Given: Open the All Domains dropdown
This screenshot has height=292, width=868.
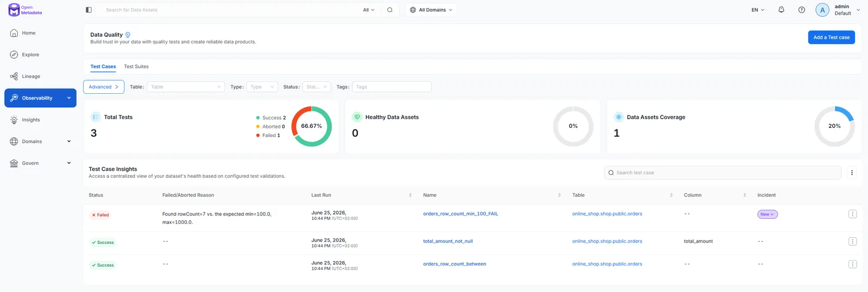Looking at the screenshot, I should click(431, 10).
